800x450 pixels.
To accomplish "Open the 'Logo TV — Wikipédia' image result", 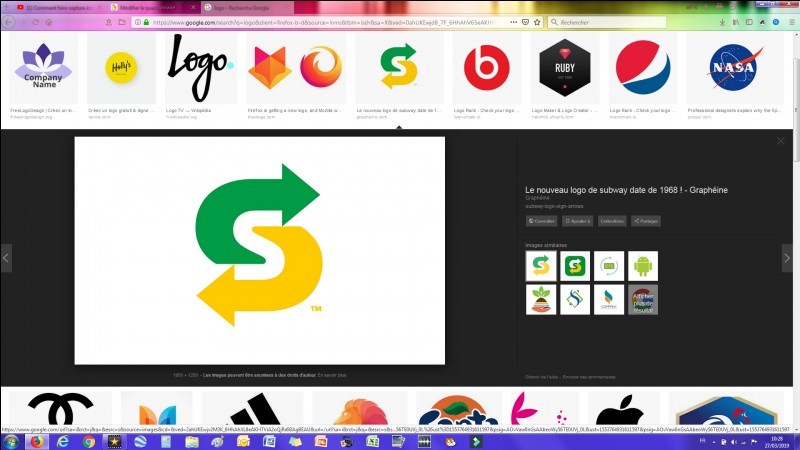I will click(x=201, y=68).
